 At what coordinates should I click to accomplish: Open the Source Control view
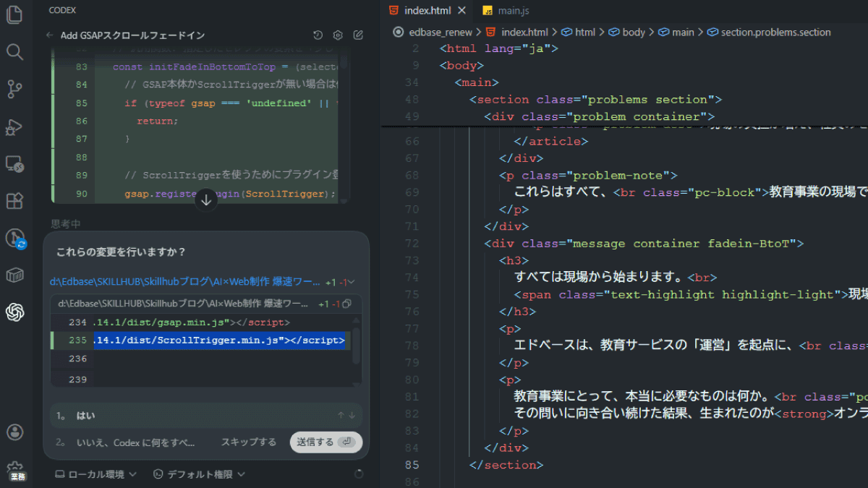point(14,89)
